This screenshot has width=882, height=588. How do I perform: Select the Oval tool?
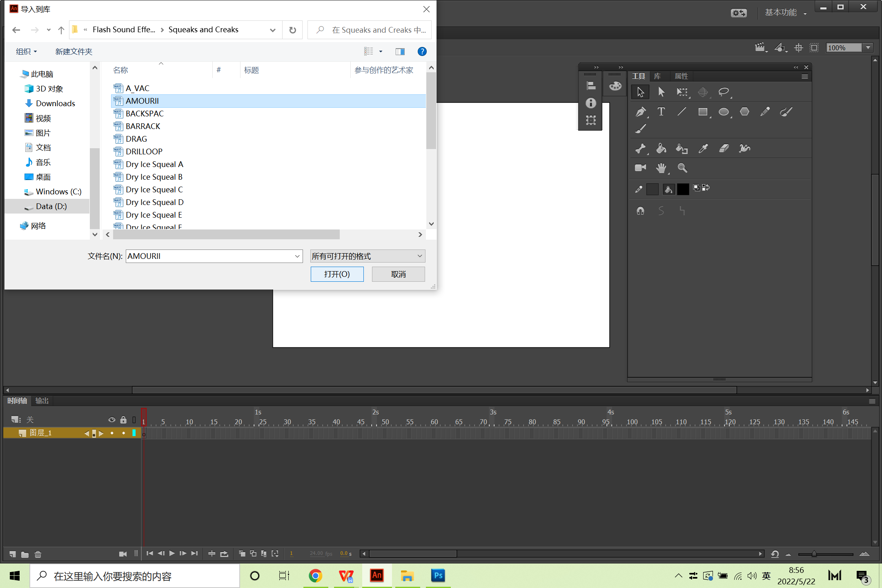click(724, 112)
